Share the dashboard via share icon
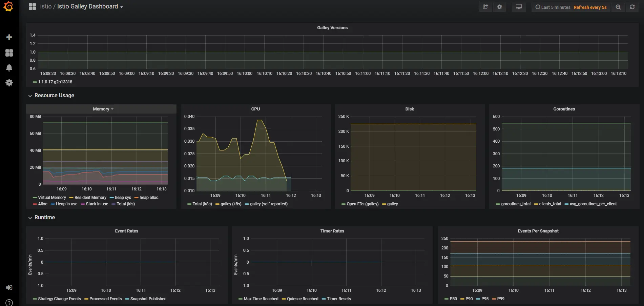Viewport: 644px width, 306px height. (x=485, y=7)
